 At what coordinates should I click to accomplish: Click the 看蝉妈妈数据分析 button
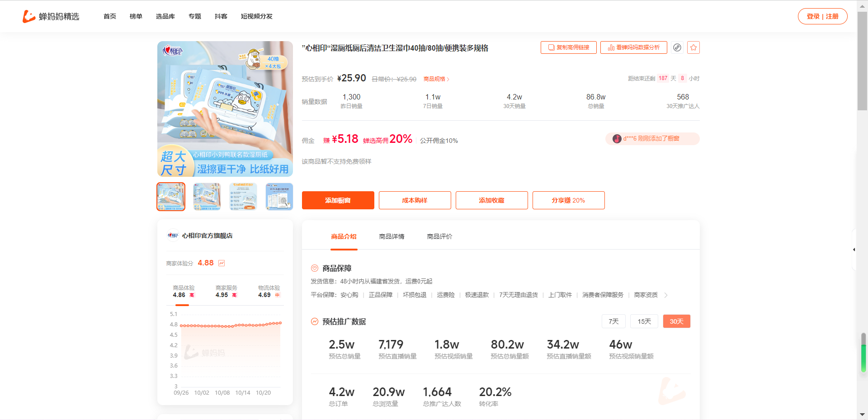click(x=634, y=47)
